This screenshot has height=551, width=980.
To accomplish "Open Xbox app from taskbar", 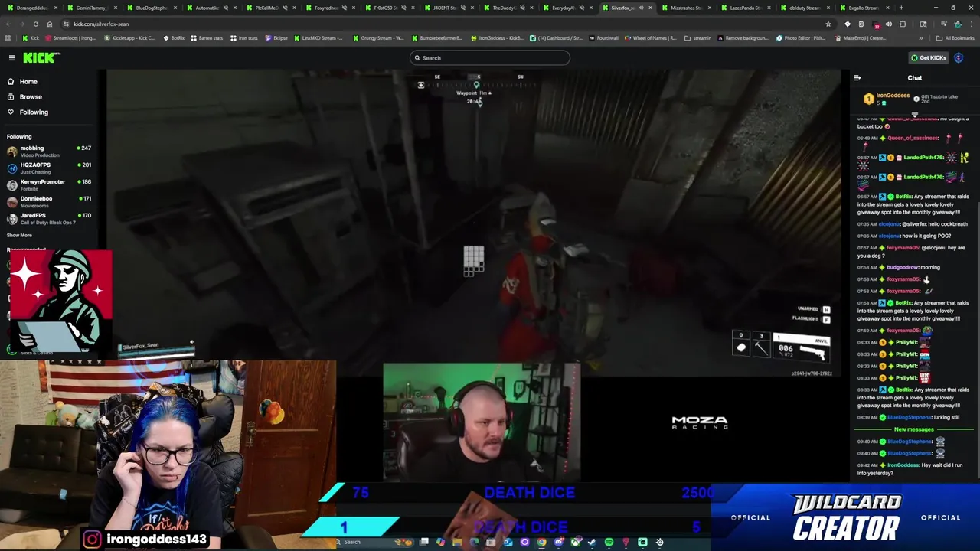I will (575, 542).
